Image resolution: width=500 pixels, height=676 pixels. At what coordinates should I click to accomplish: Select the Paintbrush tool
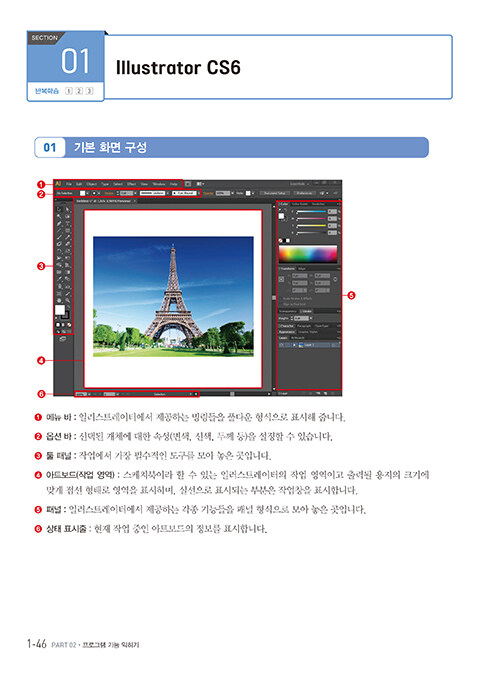point(59,237)
